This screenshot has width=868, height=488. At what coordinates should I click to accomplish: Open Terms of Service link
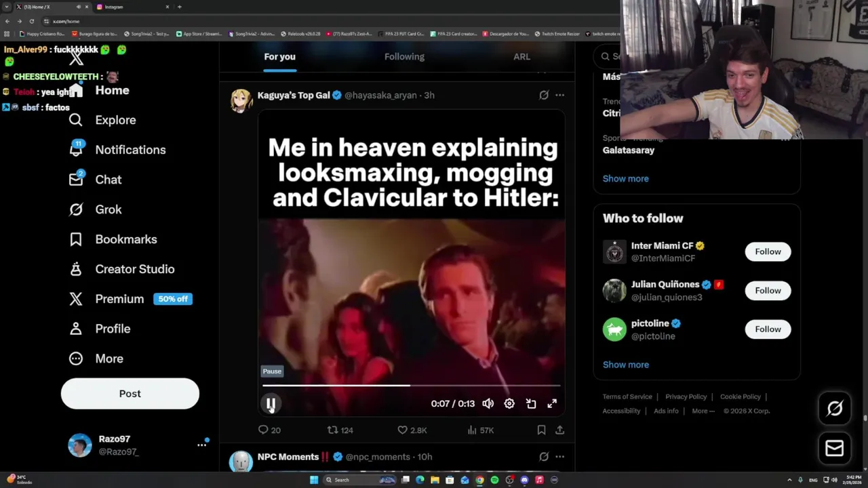627,396
